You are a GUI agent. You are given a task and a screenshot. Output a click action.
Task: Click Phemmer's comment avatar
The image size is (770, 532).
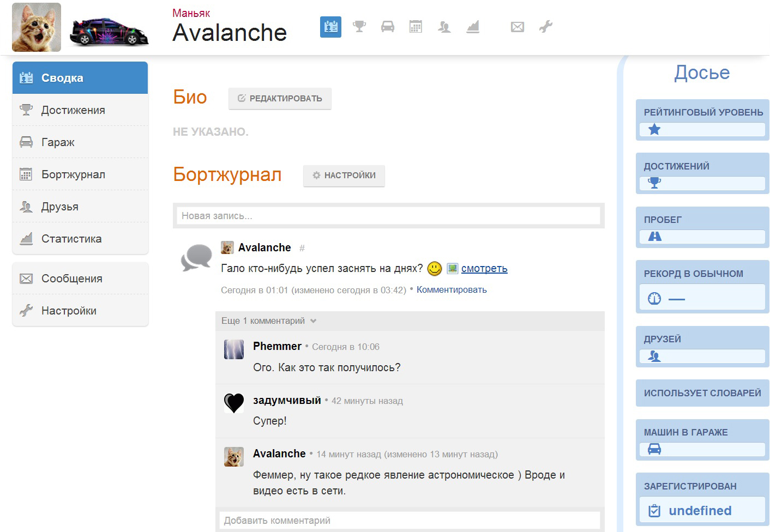[x=234, y=349]
